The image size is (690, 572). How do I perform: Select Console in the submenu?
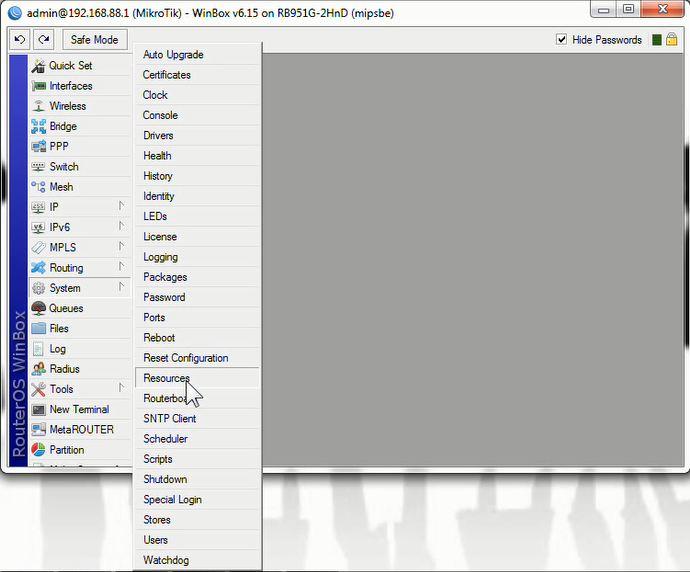coord(197,115)
